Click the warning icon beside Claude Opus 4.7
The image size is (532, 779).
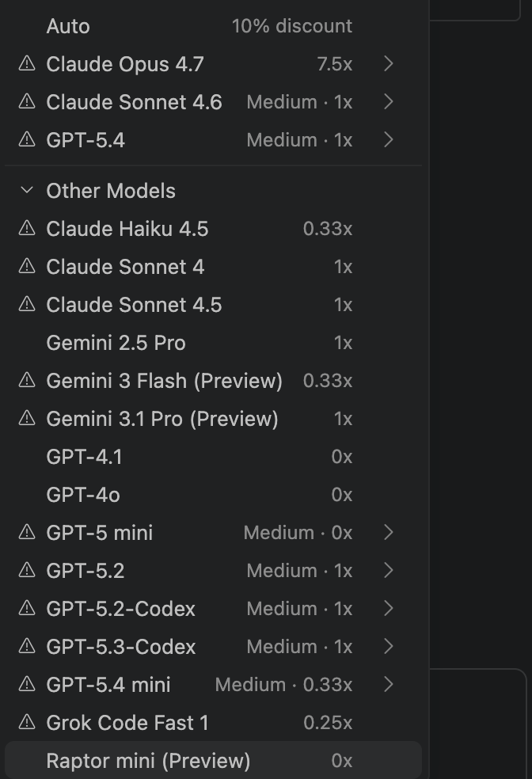point(27,64)
